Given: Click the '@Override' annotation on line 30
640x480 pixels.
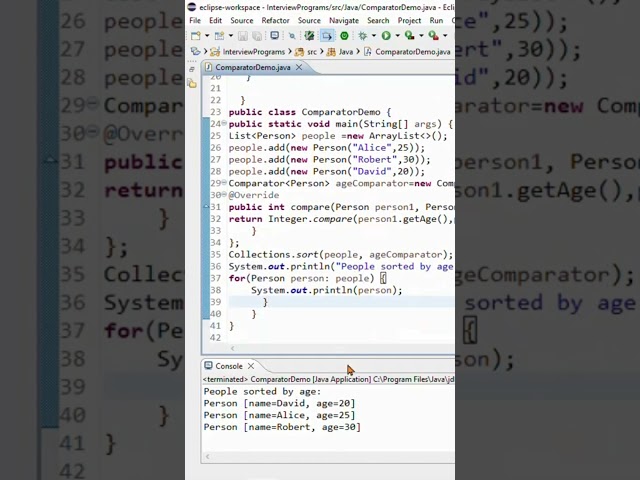Looking at the screenshot, I should pyautogui.click(x=254, y=195).
